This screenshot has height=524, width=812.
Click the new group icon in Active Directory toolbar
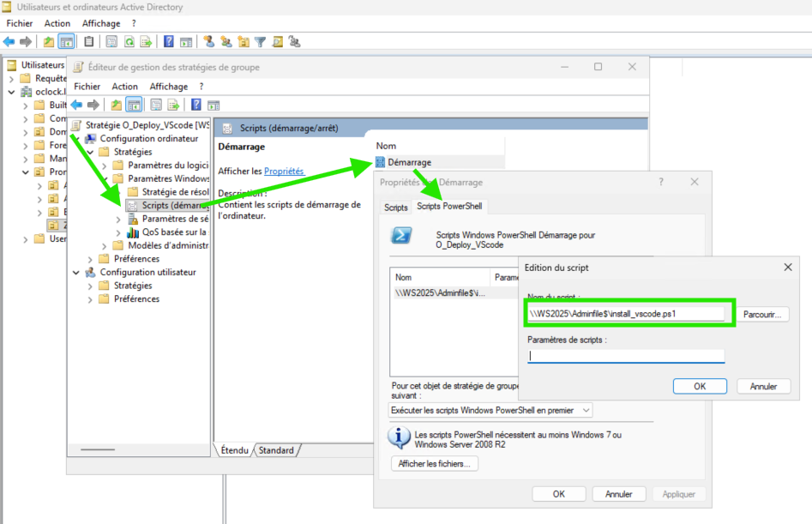226,41
